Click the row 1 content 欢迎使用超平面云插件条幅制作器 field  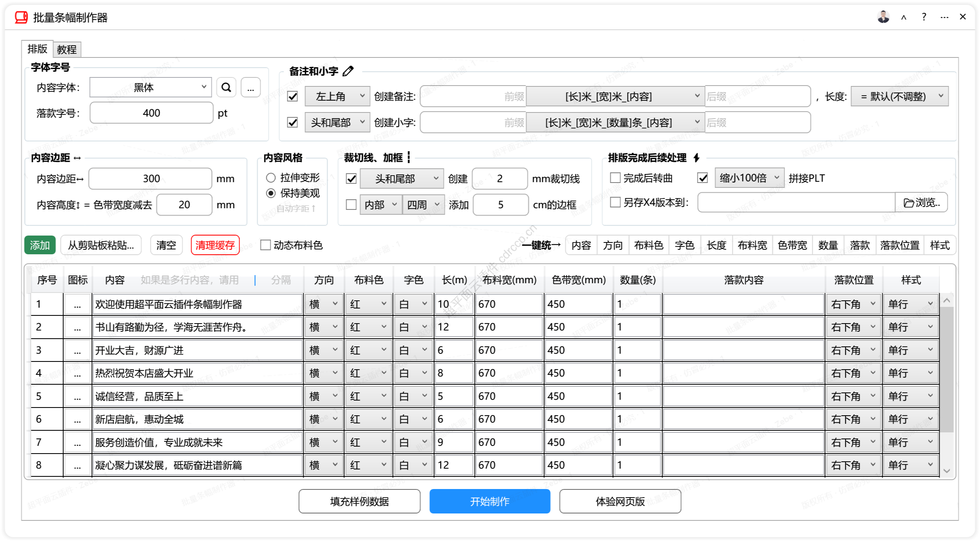pos(198,304)
